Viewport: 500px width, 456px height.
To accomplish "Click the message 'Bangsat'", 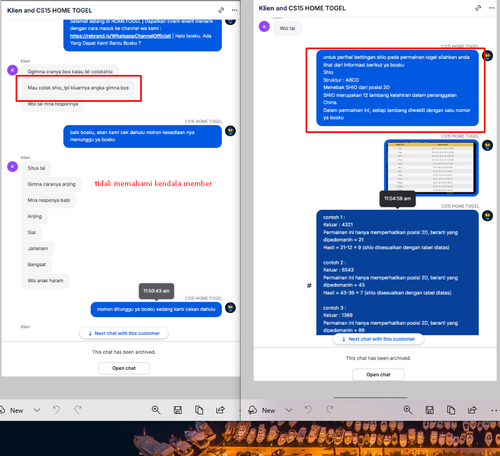I will [x=37, y=264].
